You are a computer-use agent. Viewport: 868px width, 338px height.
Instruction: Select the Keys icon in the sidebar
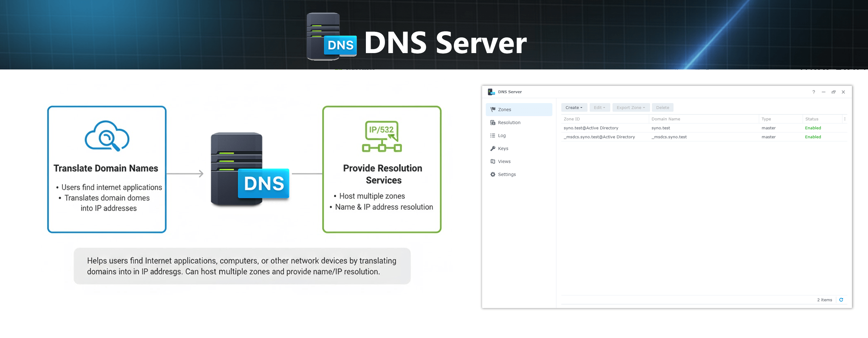click(x=492, y=148)
